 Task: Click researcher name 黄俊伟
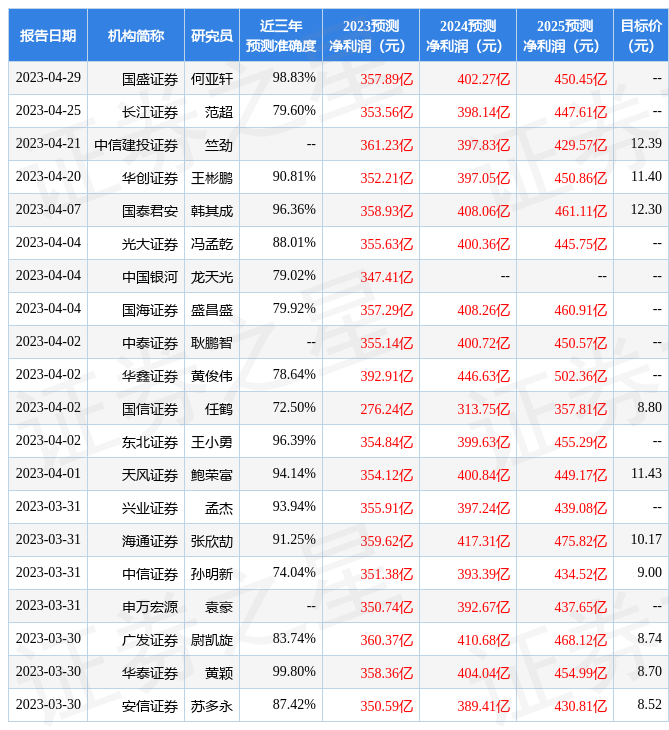212,376
